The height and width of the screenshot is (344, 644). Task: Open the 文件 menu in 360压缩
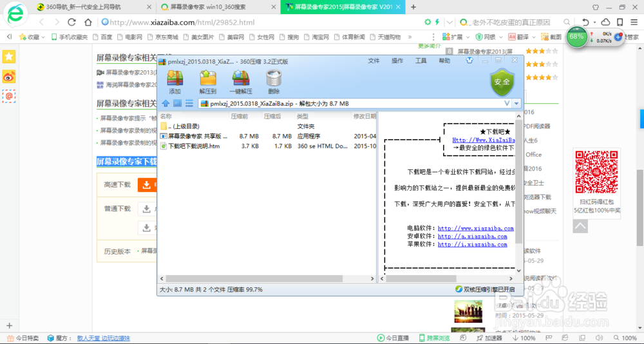tap(374, 61)
